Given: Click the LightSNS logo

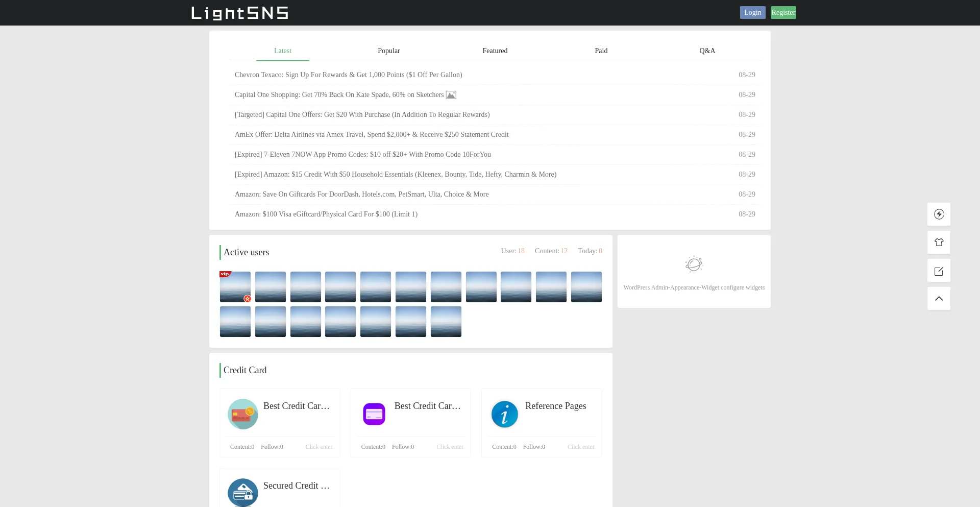Looking at the screenshot, I should (x=239, y=13).
